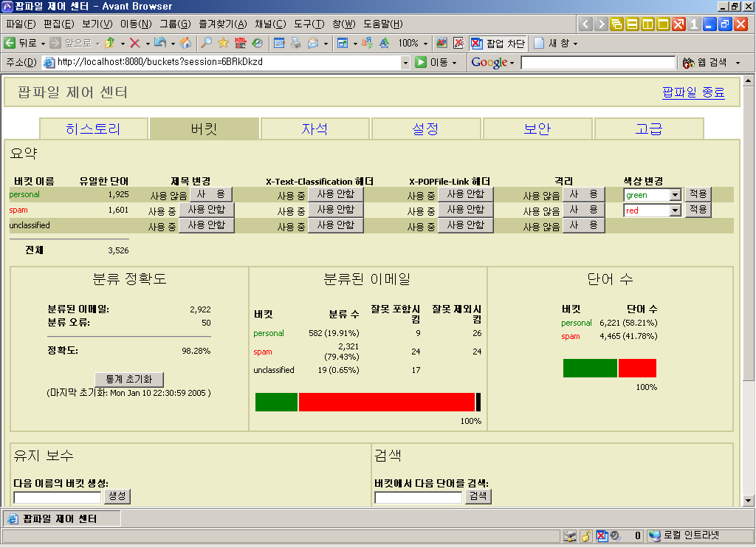Screen dimensions: 756x548
Task: Turn off subject modification for spam
Action: 207,210
